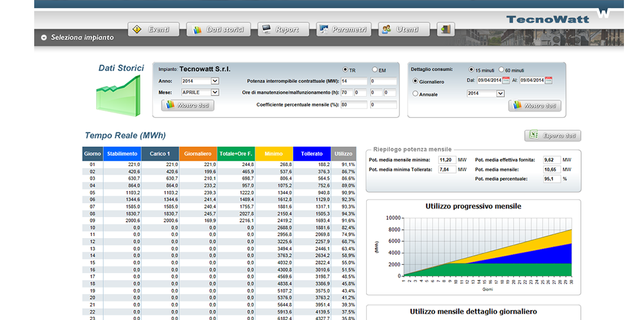The image size is (644, 320).
Task: Click Mostra dati in Dettaglio consumi panel
Action: coord(534,106)
